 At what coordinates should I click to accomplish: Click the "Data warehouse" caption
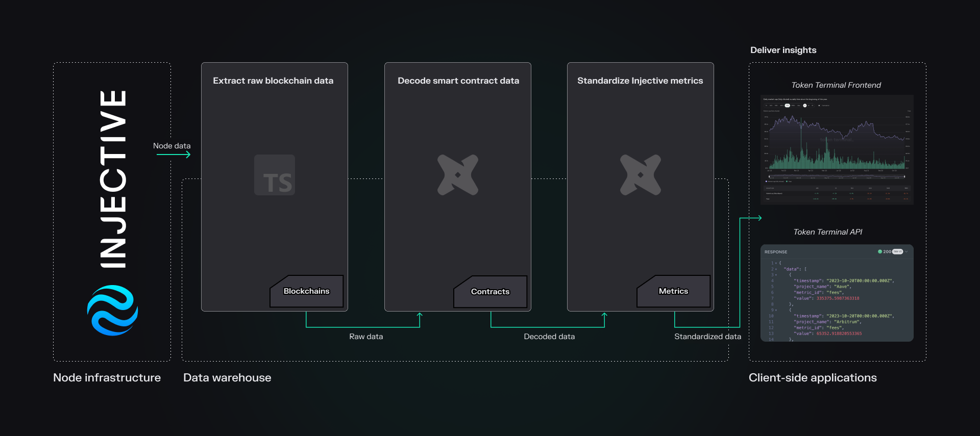(x=227, y=378)
